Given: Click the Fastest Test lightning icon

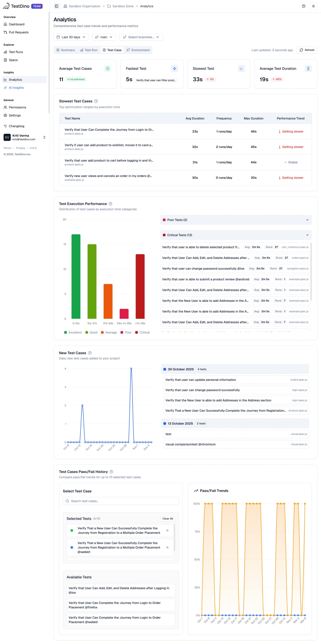Looking at the screenshot, I should coord(174,68).
